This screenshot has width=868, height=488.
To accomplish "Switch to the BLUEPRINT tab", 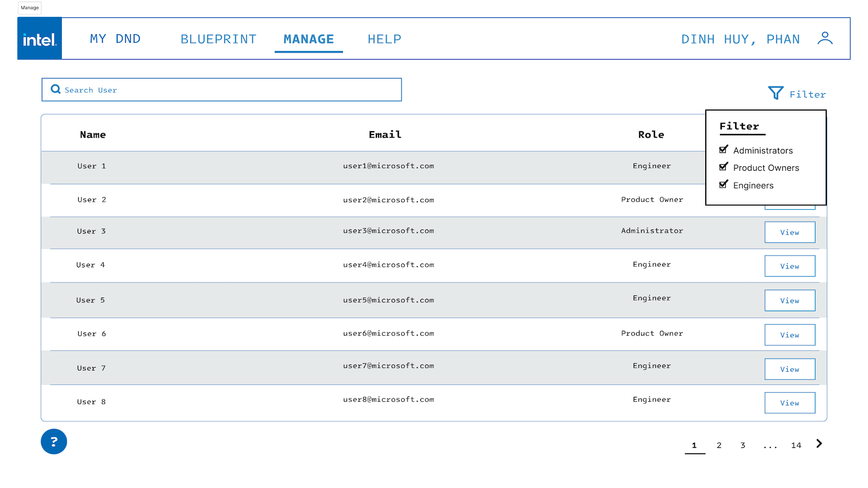I will tap(218, 39).
